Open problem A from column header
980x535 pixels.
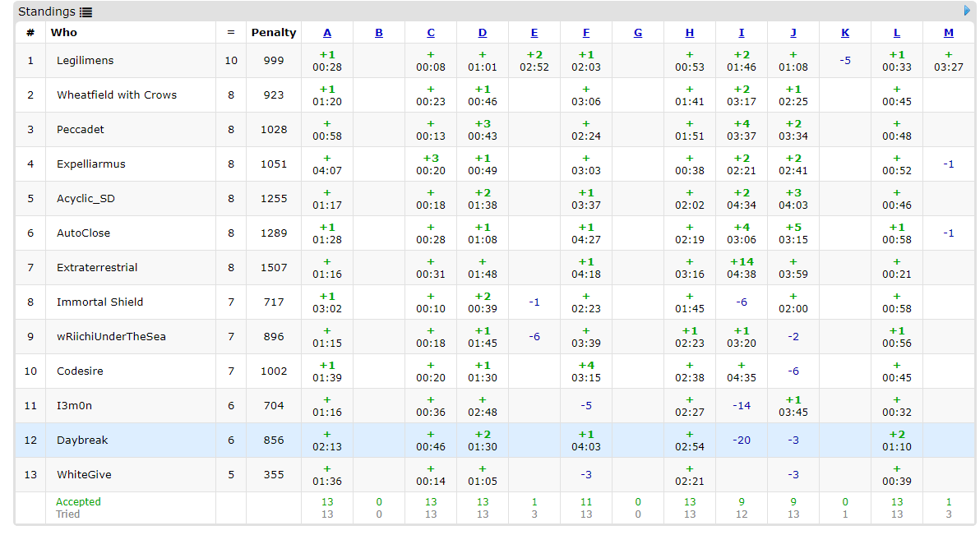click(327, 33)
